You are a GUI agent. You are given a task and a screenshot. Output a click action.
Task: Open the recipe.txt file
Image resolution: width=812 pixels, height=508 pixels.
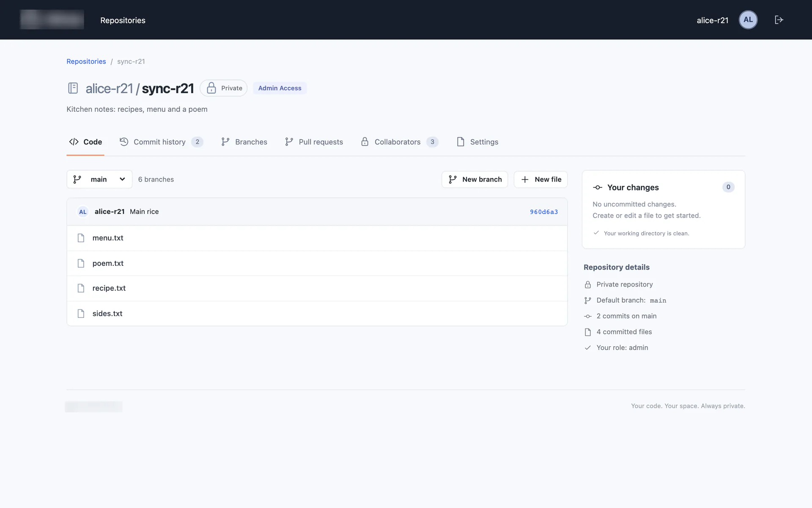tap(109, 288)
